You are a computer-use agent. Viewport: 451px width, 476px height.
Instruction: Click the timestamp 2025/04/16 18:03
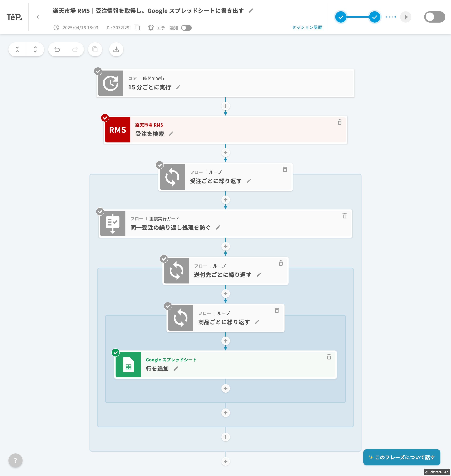(80, 28)
